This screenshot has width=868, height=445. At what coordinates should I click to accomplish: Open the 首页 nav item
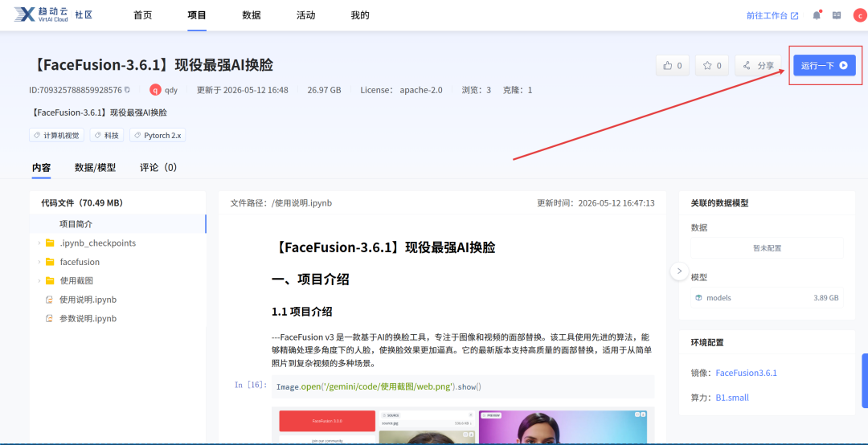coord(143,15)
